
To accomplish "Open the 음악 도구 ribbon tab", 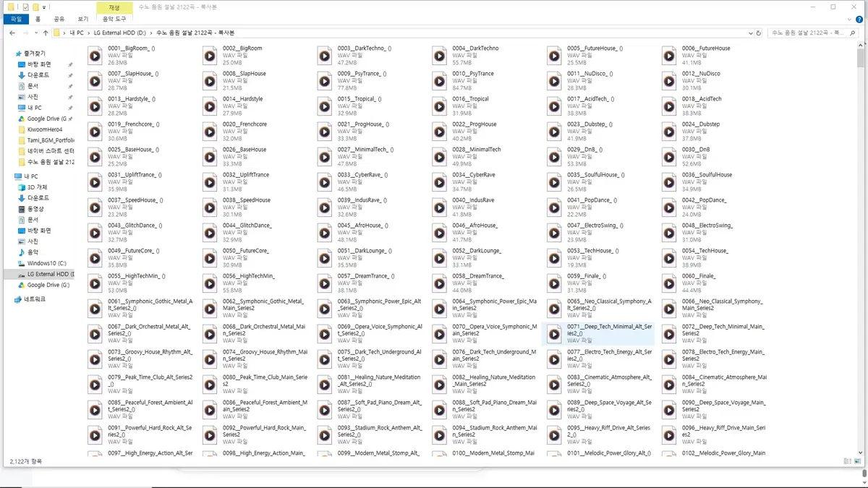I will point(114,20).
